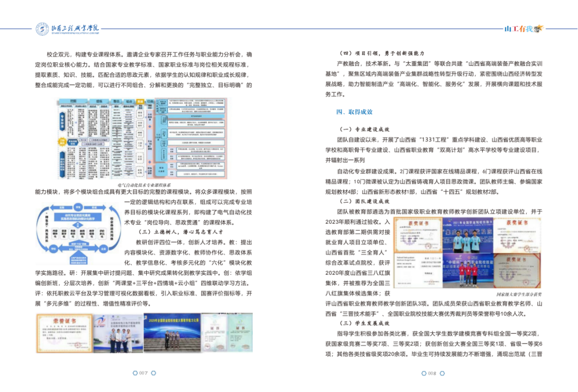
Task: Click page number 007
Action: [144, 373]
